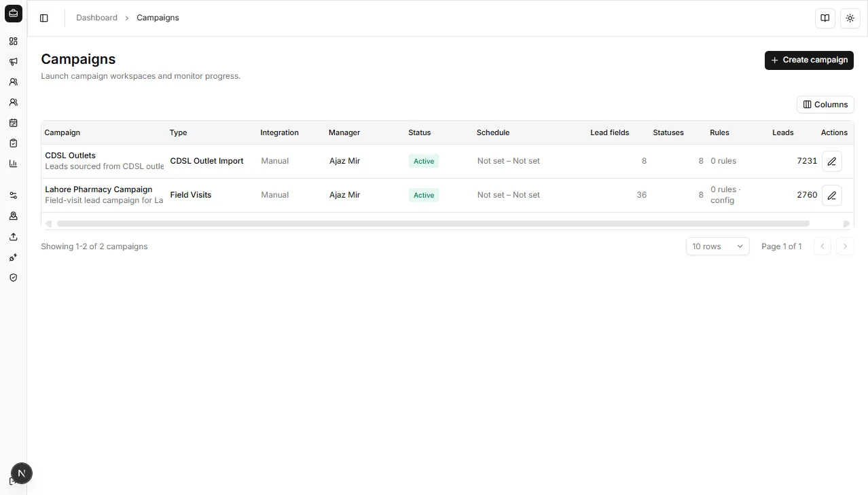This screenshot has height=495, width=868.
Task: Click the Manager column header
Action: pos(344,132)
